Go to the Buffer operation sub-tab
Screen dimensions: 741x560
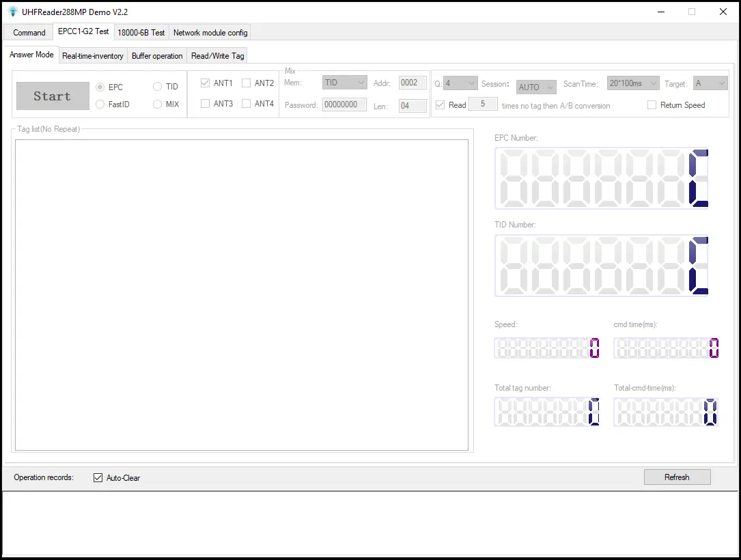157,56
